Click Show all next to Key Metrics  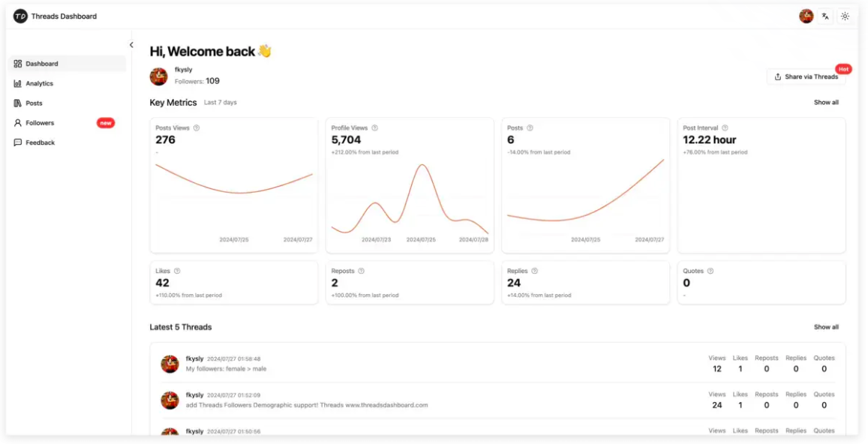[825, 102]
